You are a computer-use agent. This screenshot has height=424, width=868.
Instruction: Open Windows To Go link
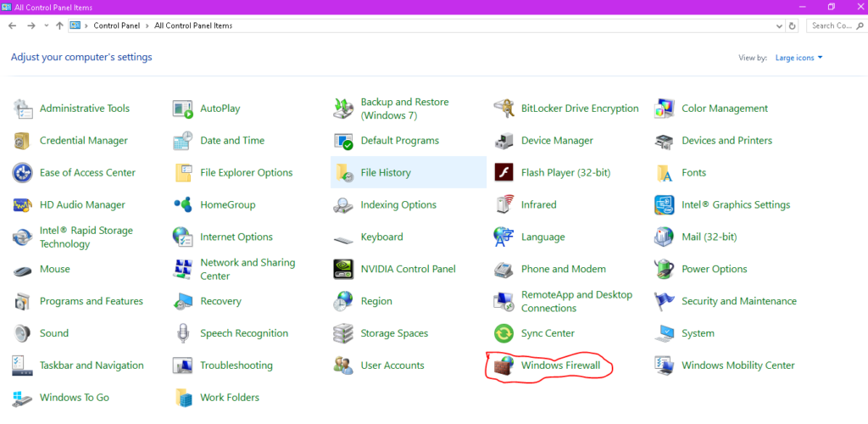click(x=75, y=398)
